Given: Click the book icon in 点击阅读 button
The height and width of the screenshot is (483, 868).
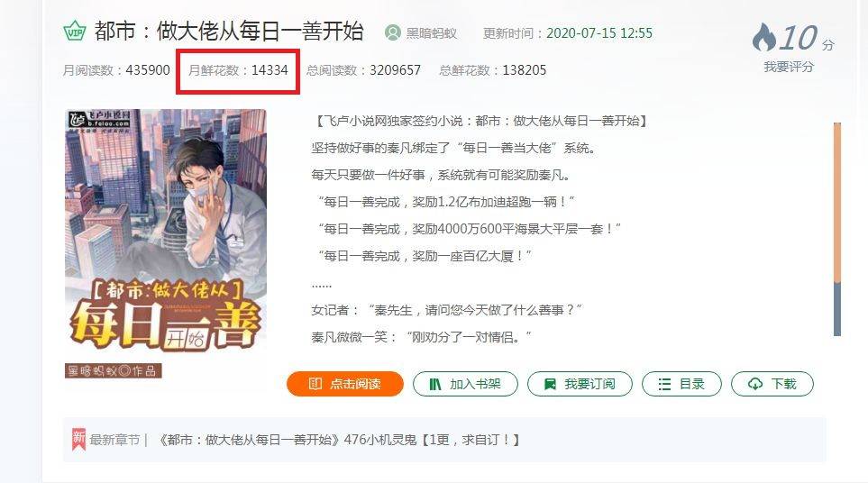Looking at the screenshot, I should (315, 383).
